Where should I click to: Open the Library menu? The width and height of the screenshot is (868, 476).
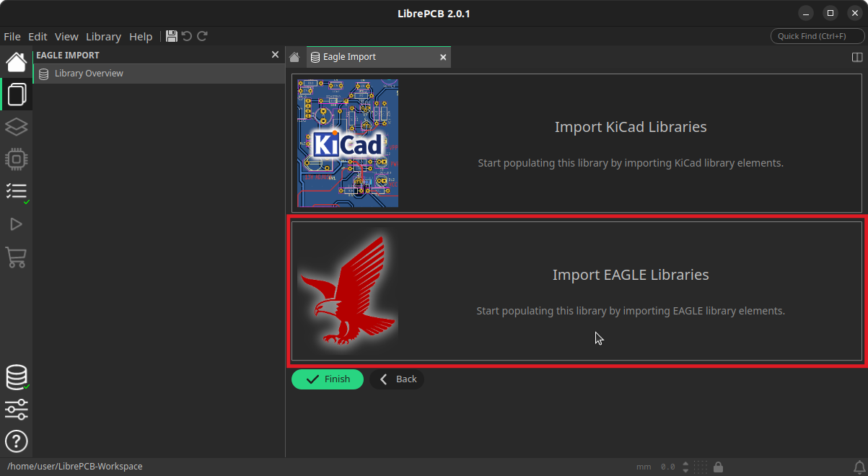click(x=103, y=36)
